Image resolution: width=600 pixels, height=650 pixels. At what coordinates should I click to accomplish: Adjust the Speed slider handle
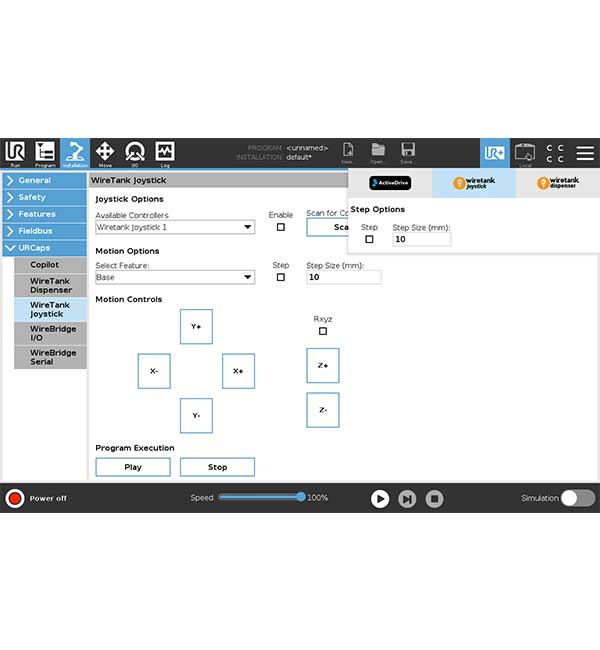[301, 497]
